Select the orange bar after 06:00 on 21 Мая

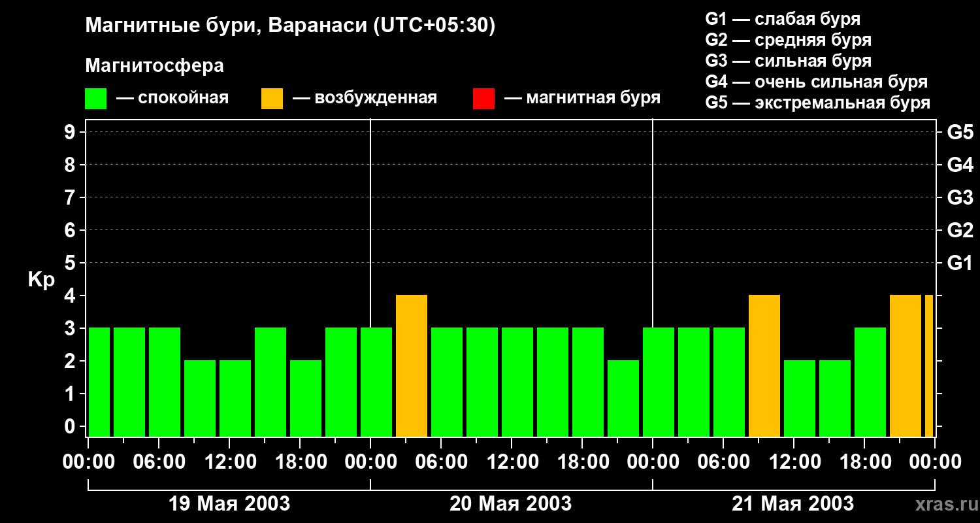764,366
